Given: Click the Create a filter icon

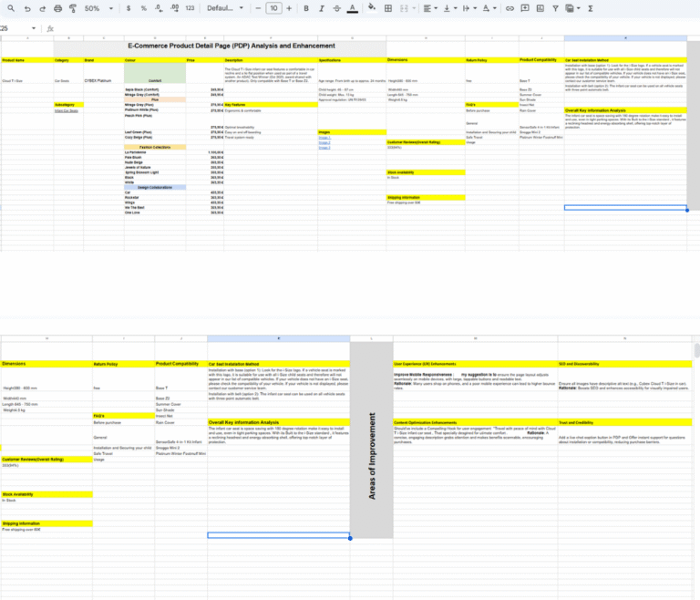Looking at the screenshot, I should tap(555, 8).
